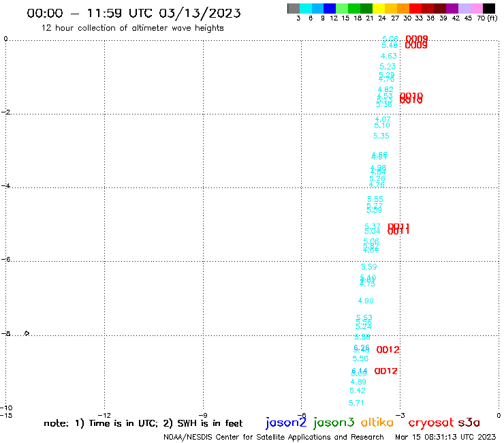Viewport: 504px width, 443px height.
Task: Select the 5.35 wave height reading
Action: (381, 136)
